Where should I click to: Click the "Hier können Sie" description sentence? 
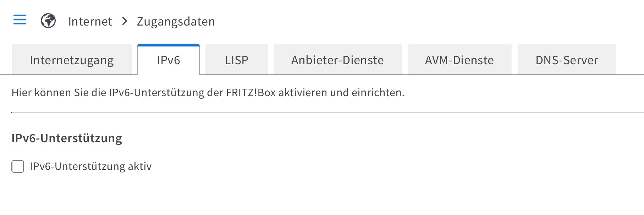pyautogui.click(x=208, y=93)
